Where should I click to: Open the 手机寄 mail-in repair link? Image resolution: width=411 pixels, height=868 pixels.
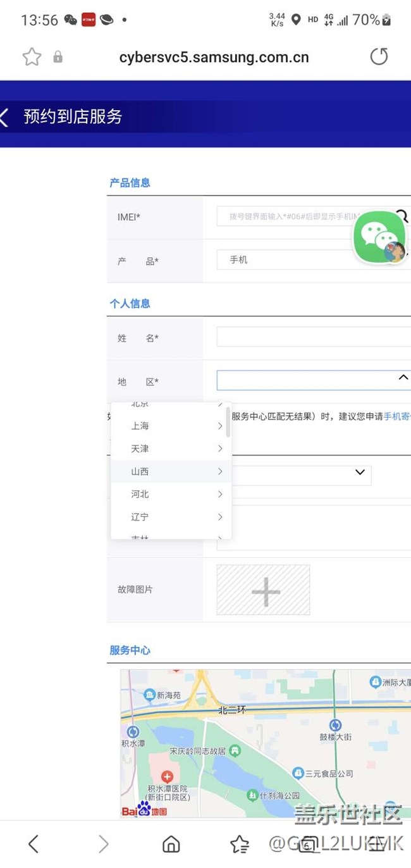coord(396,416)
